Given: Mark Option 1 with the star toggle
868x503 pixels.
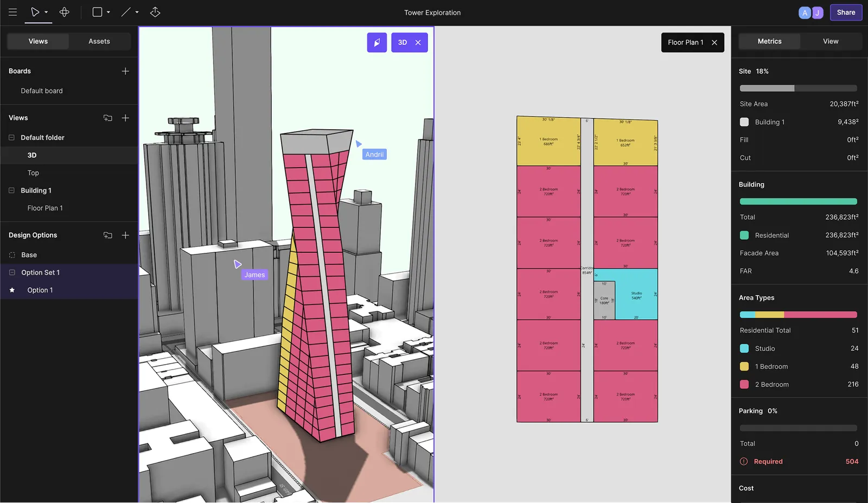Looking at the screenshot, I should pyautogui.click(x=12, y=290).
